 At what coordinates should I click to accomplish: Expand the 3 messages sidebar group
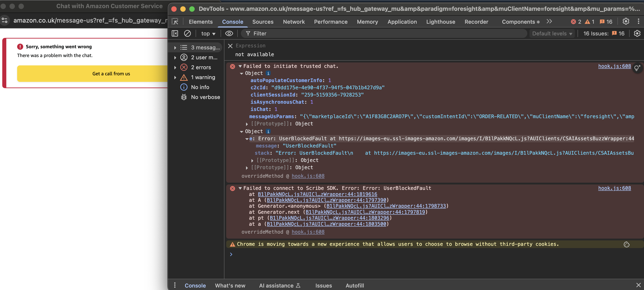click(175, 48)
